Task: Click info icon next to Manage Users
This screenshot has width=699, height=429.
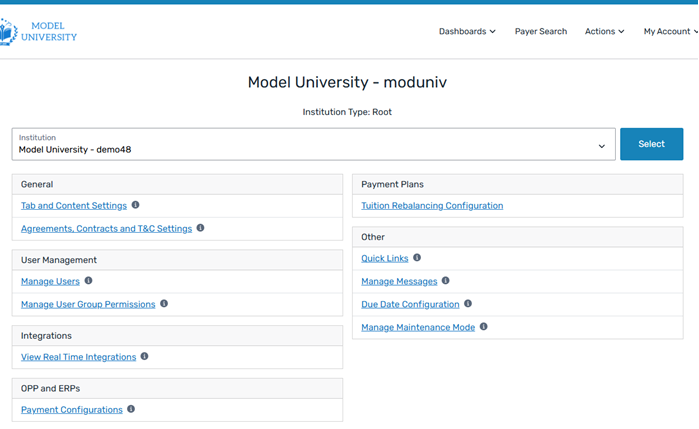Action: 88,281
